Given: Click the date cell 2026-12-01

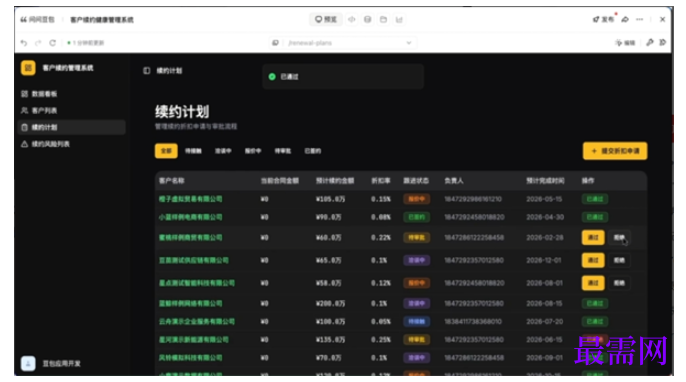Looking at the screenshot, I should click(x=544, y=260).
